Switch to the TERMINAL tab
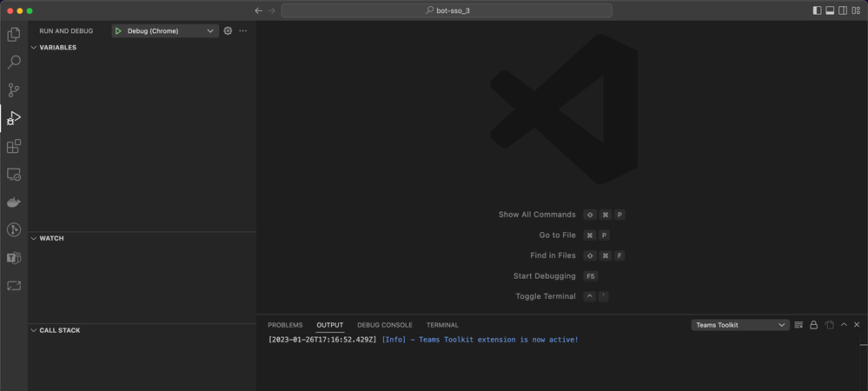Viewport: 868px width, 391px height. (x=442, y=325)
